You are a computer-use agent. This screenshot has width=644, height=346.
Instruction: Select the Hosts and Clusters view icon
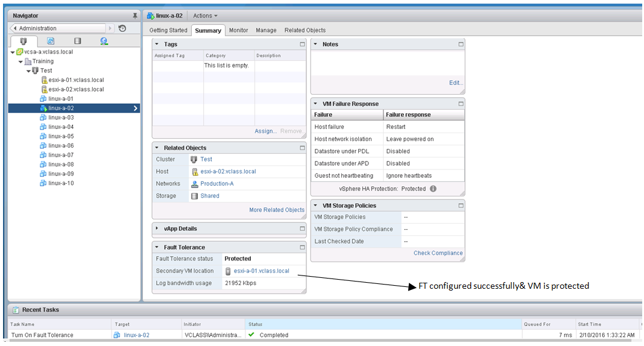pos(24,41)
